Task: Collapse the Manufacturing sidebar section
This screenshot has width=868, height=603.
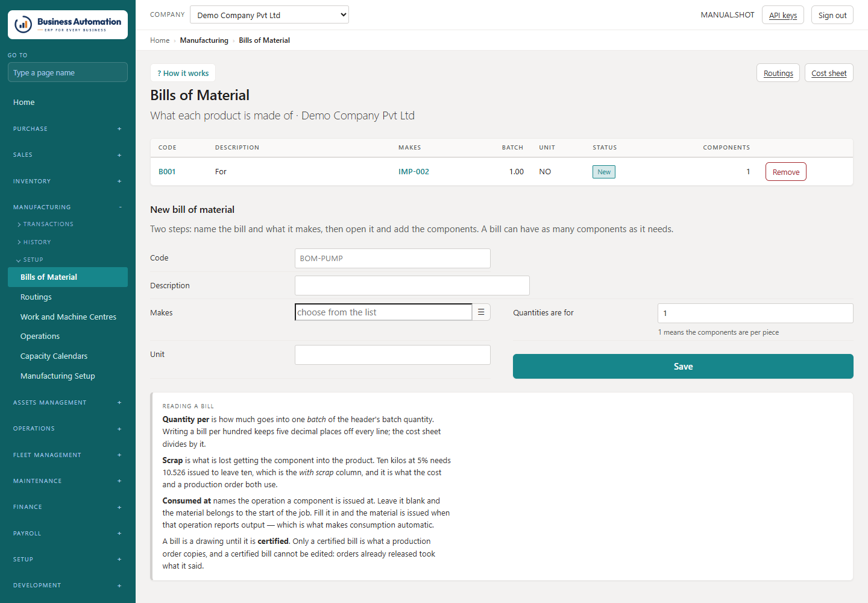Action: click(68, 207)
